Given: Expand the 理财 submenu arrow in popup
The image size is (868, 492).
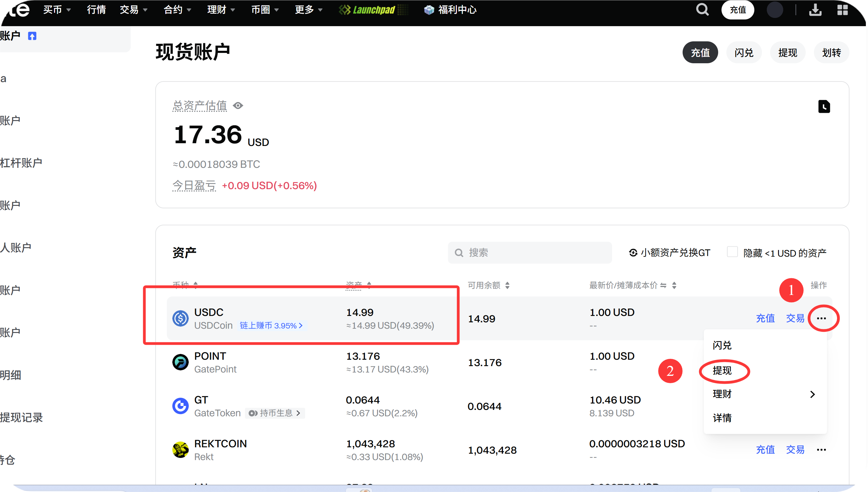Looking at the screenshot, I should point(812,394).
